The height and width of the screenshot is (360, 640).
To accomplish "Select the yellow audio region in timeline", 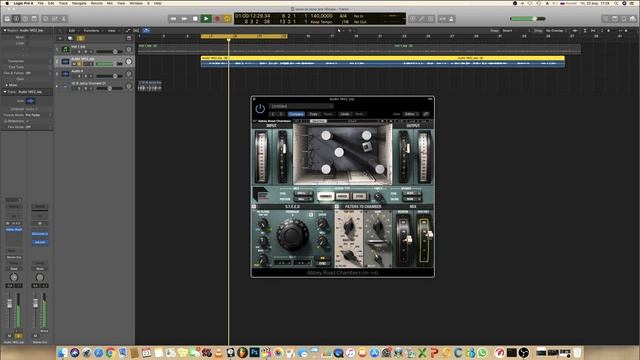I will (x=383, y=62).
